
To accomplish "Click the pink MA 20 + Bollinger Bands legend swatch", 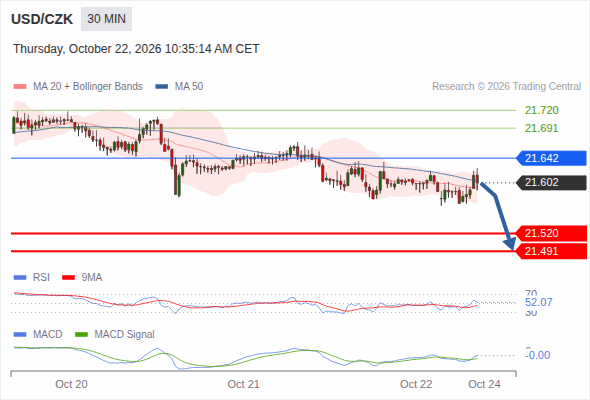I will (20, 87).
